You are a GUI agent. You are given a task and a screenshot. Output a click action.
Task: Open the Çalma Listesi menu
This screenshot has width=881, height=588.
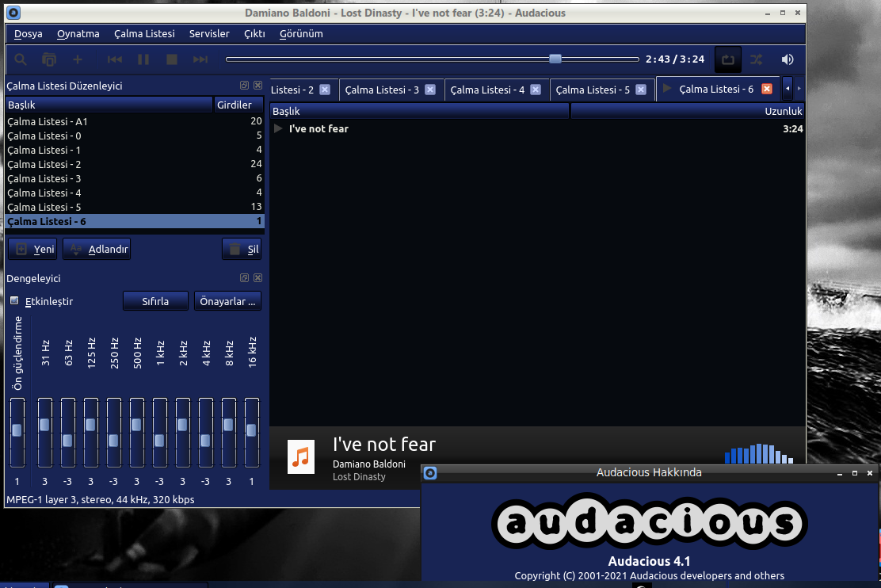click(144, 34)
